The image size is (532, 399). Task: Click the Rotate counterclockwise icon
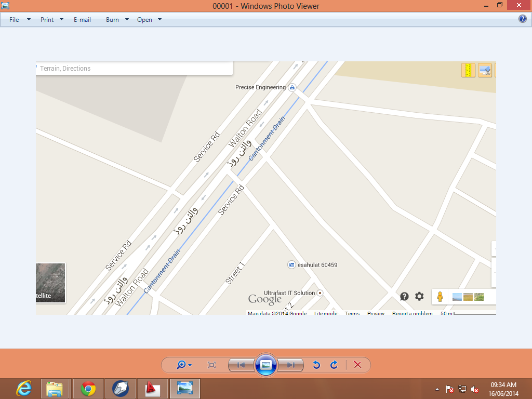(316, 365)
